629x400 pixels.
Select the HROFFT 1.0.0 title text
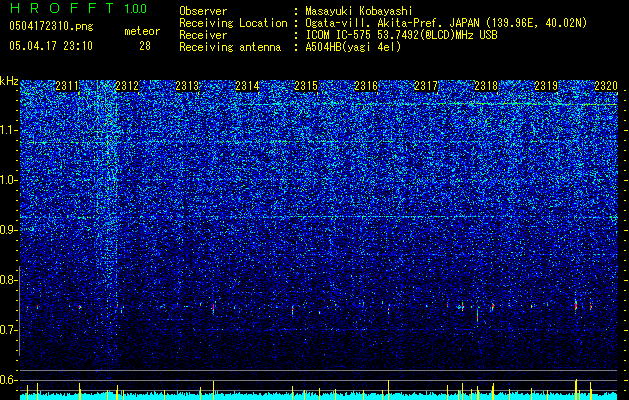point(78,8)
